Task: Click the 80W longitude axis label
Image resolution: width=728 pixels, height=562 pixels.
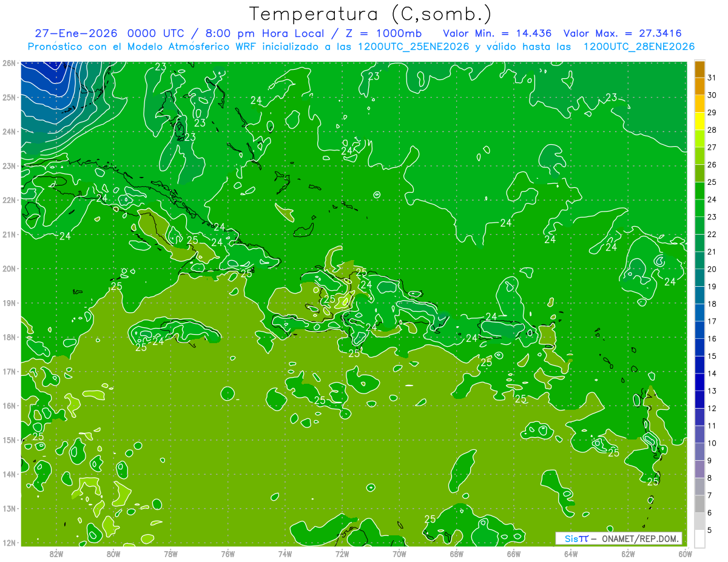Action: click(x=113, y=554)
